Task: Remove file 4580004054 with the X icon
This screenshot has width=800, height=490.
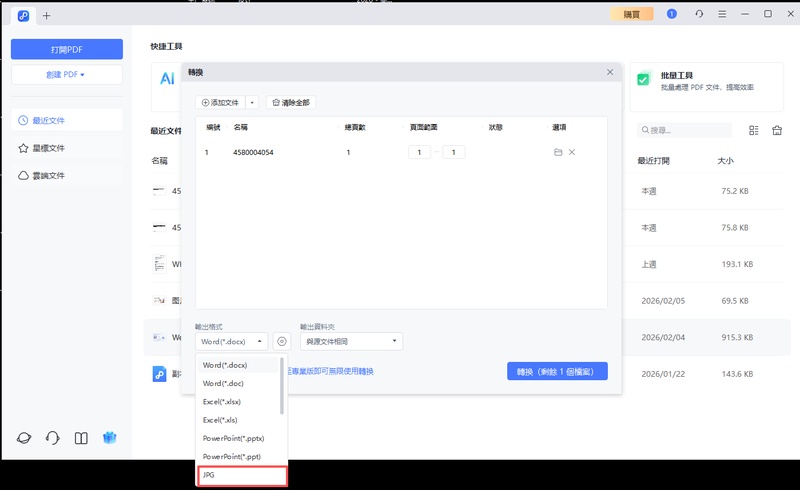Action: (x=572, y=152)
